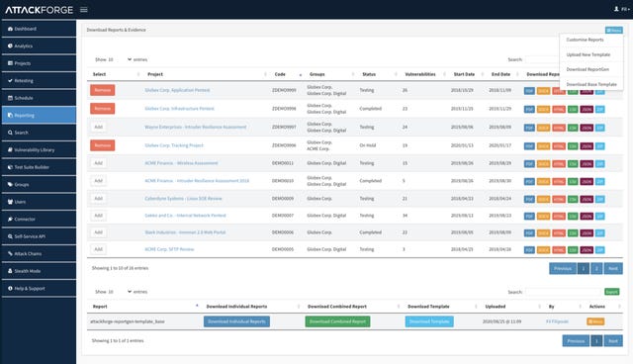
Task: Download JSON report for DEMO0010 row
Action: click(x=587, y=182)
